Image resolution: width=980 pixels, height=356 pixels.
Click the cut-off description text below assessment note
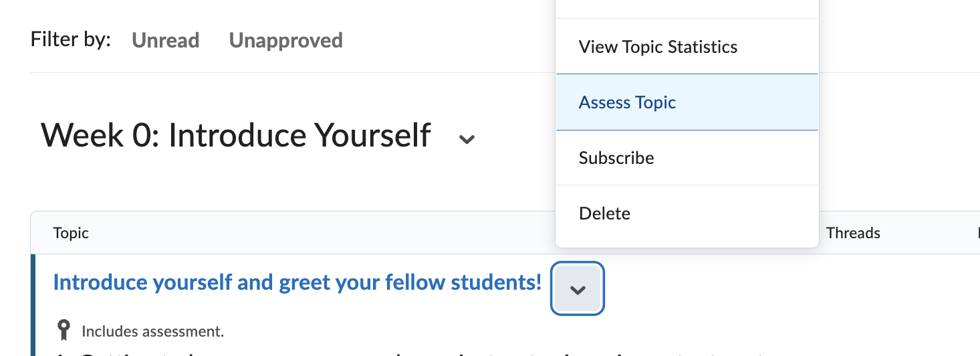[x=401, y=353]
